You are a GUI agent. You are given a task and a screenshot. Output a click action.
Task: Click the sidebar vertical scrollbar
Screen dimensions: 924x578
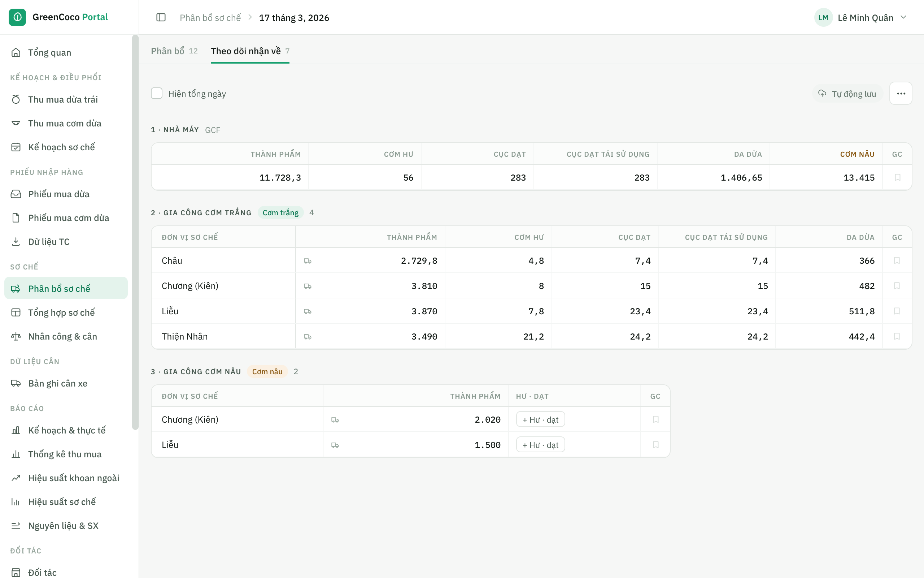(x=135, y=232)
